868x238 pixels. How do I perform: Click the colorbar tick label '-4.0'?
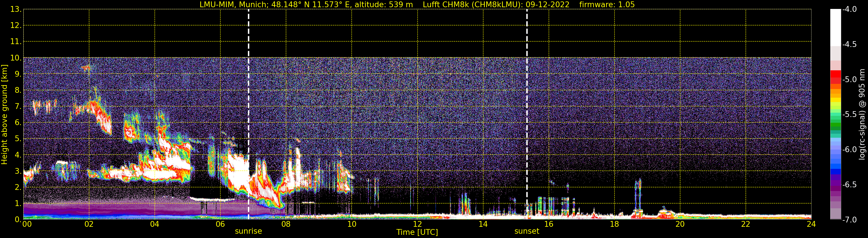pyautogui.click(x=849, y=10)
